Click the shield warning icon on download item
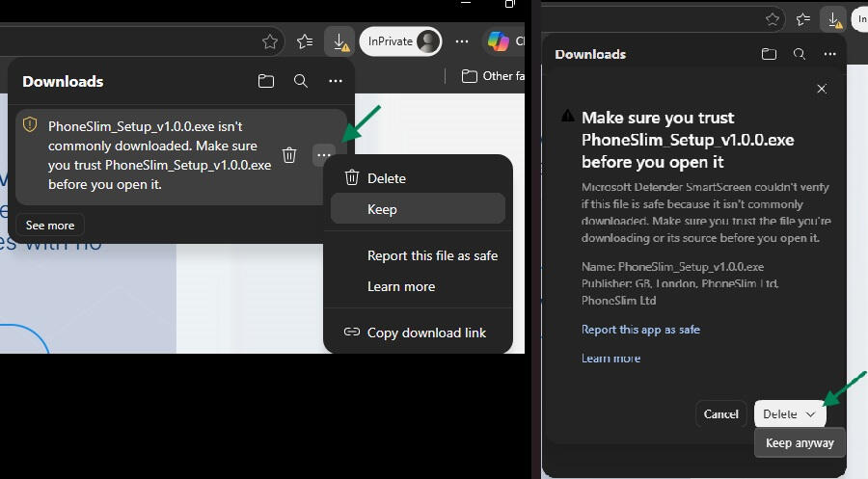 (30, 125)
